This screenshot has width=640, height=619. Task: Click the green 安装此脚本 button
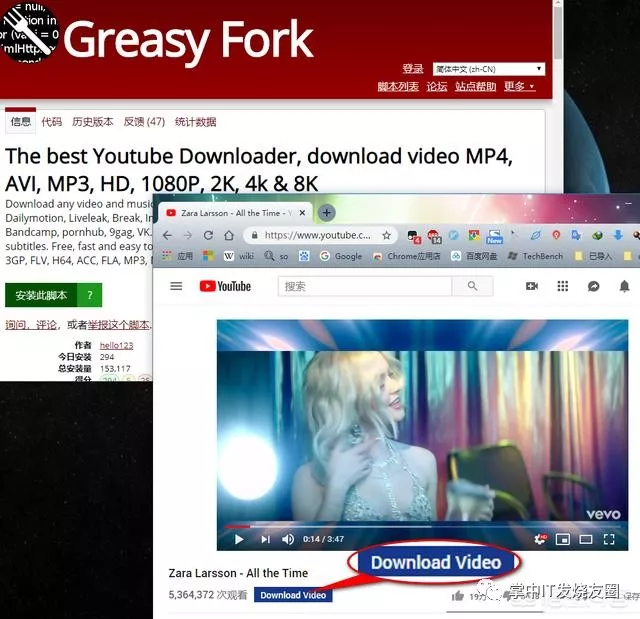[42, 295]
